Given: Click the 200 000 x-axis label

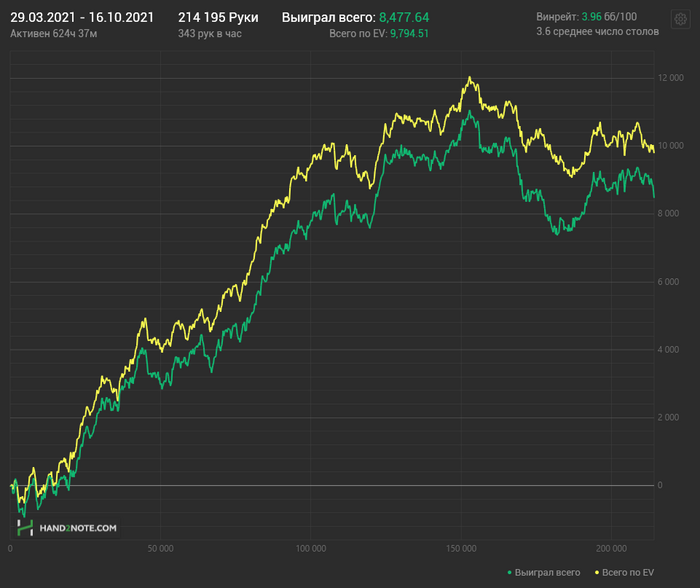Looking at the screenshot, I should 612,549.
